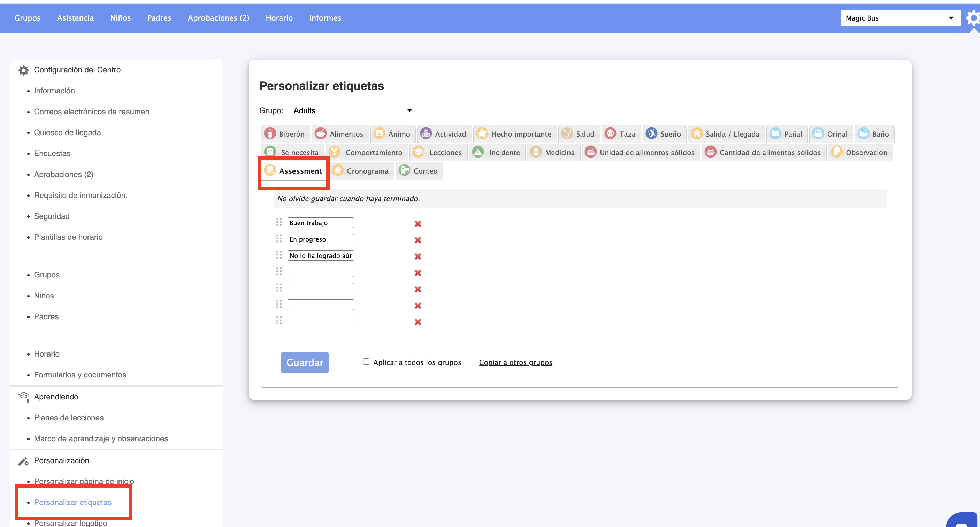The image size is (980, 527).
Task: Click the first empty label input field
Action: pyautogui.click(x=320, y=272)
